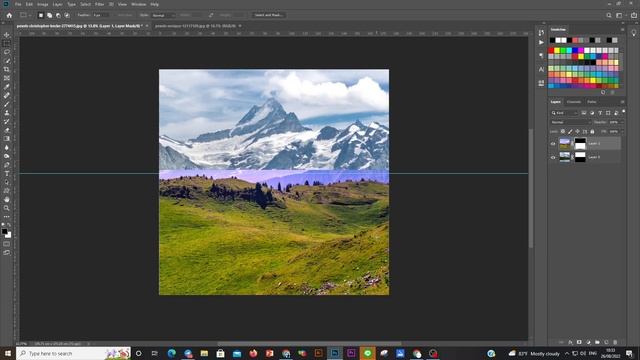
Task: Toggle Quick Mask mode icon
Action: pyautogui.click(x=7, y=244)
